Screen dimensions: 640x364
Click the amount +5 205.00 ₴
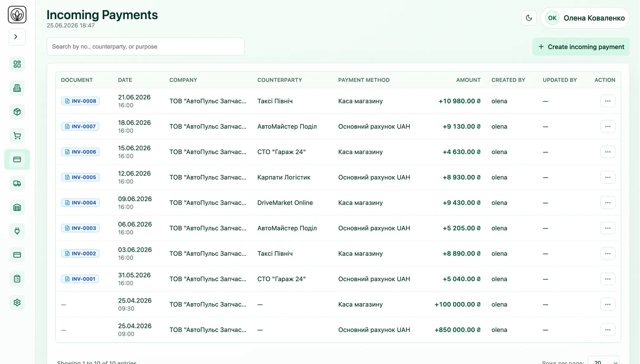462,228
